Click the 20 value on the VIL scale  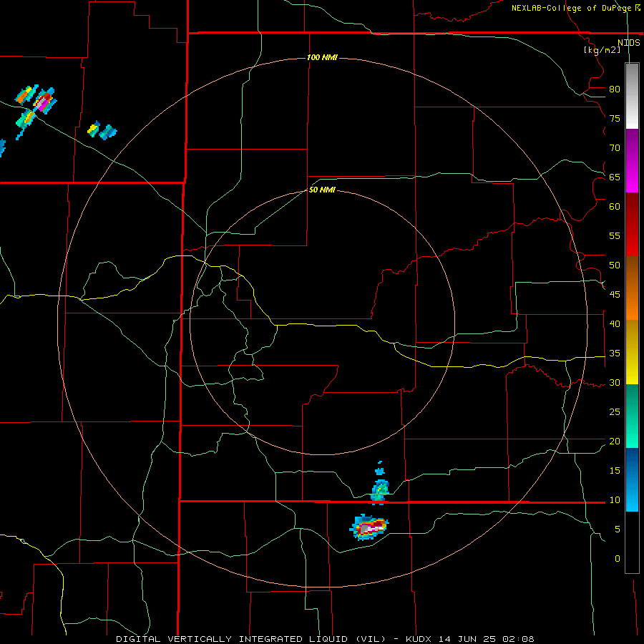[615, 441]
